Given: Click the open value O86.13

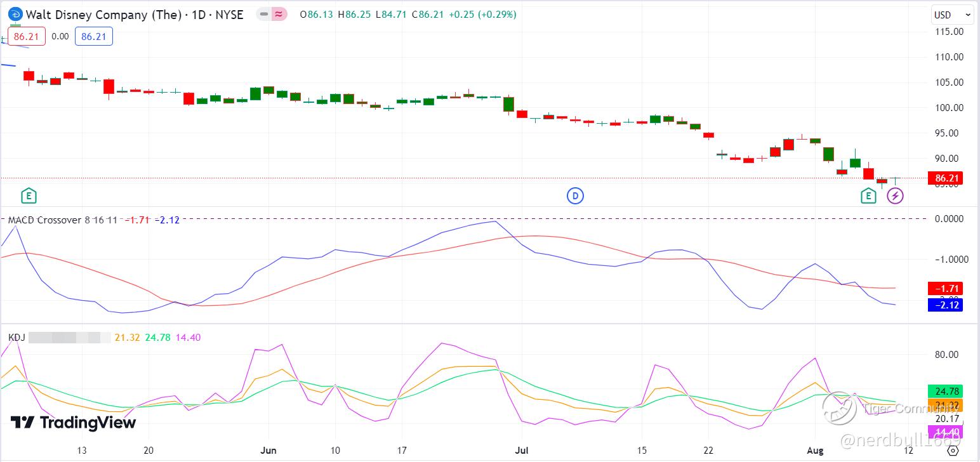Looking at the screenshot, I should tap(317, 14).
